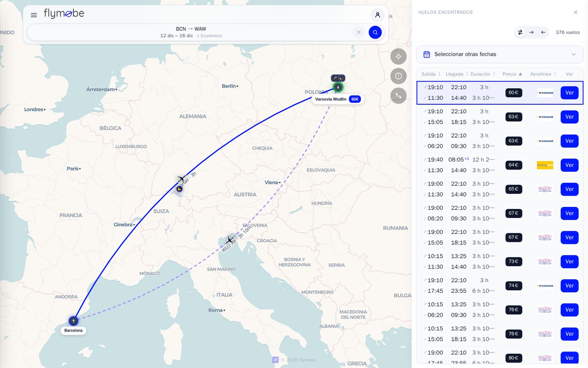The height and width of the screenshot is (368, 588).
Task: Expand Seleccionar otras fechas dropdown
Action: point(500,54)
